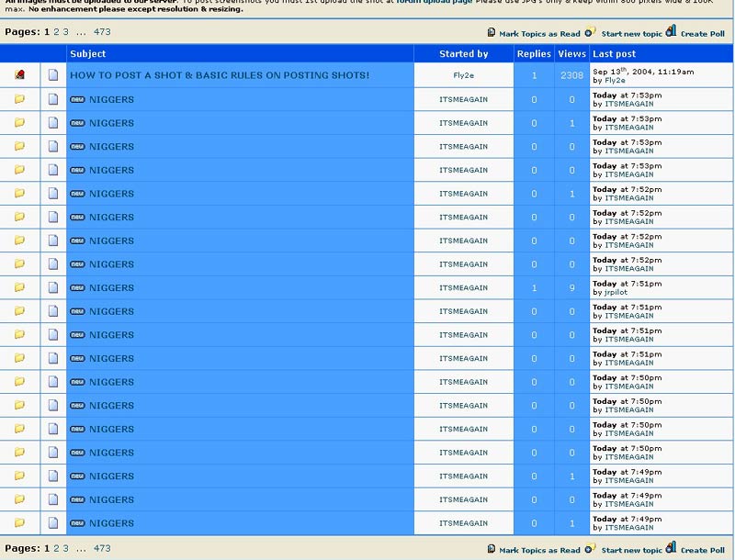Viewport: 735px width, 560px height.
Task: Click the document icon in the pinned rules row
Action: [53, 75]
